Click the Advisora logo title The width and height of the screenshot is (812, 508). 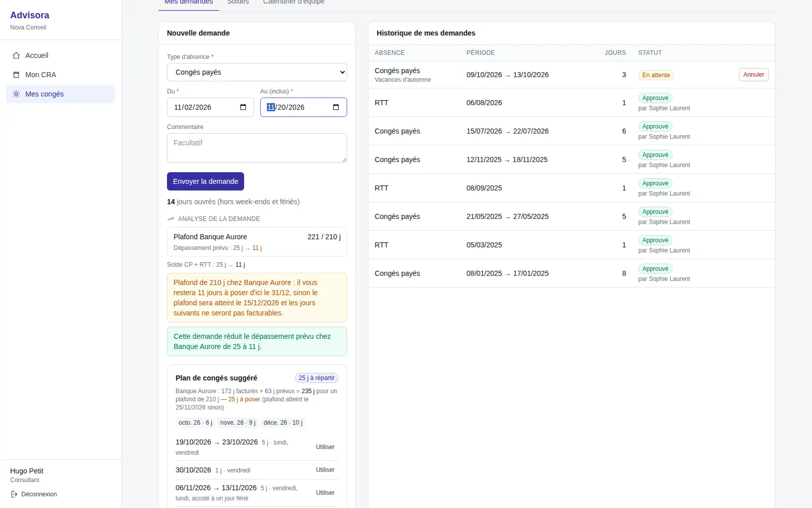(x=29, y=15)
